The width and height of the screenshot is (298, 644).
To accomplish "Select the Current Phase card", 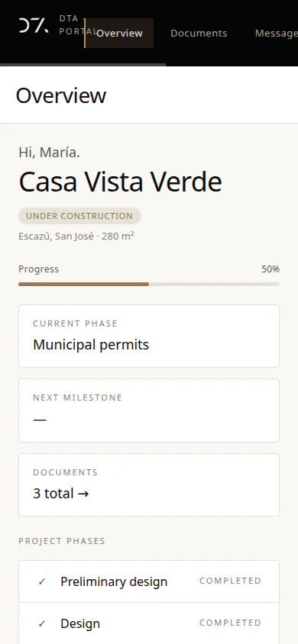I will (149, 336).
